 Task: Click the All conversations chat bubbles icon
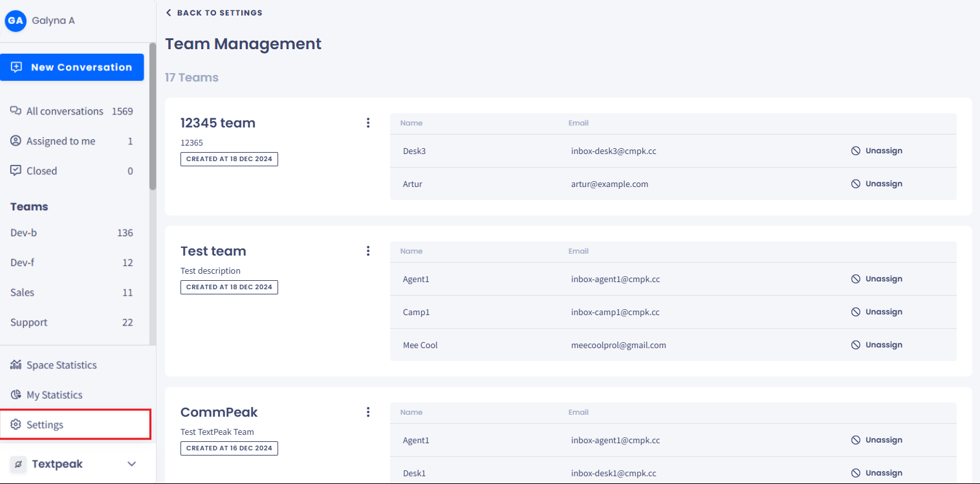coord(16,111)
